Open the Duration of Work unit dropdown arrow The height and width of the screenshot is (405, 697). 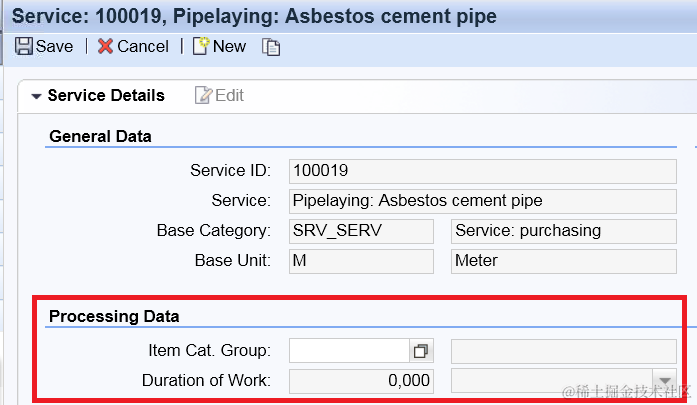point(665,380)
